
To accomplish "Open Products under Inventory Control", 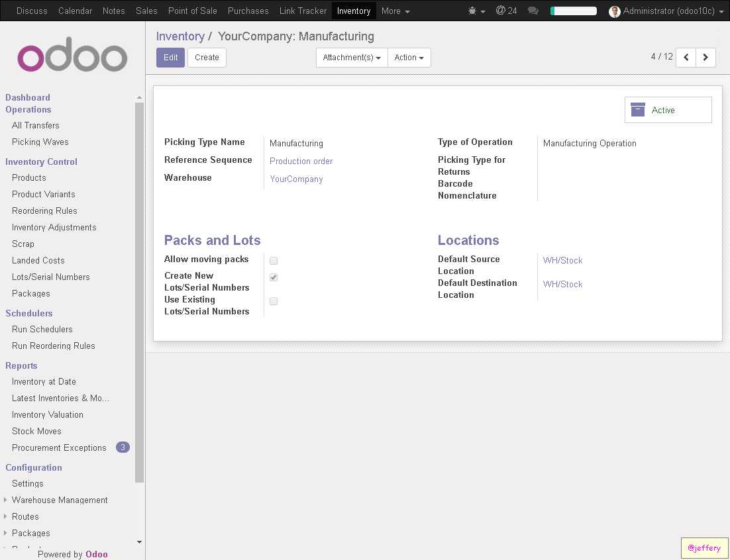I will [29, 177].
